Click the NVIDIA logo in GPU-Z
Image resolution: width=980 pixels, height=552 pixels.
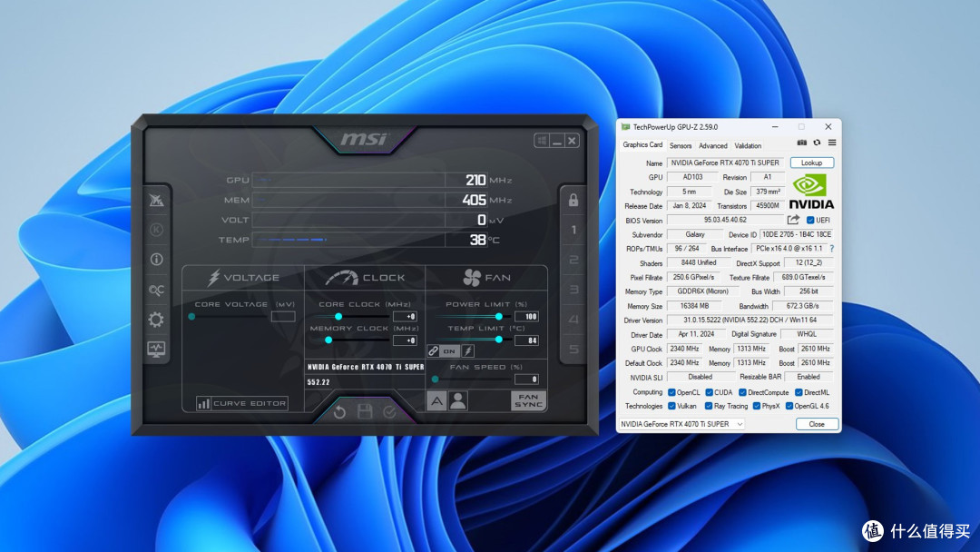coord(810,192)
